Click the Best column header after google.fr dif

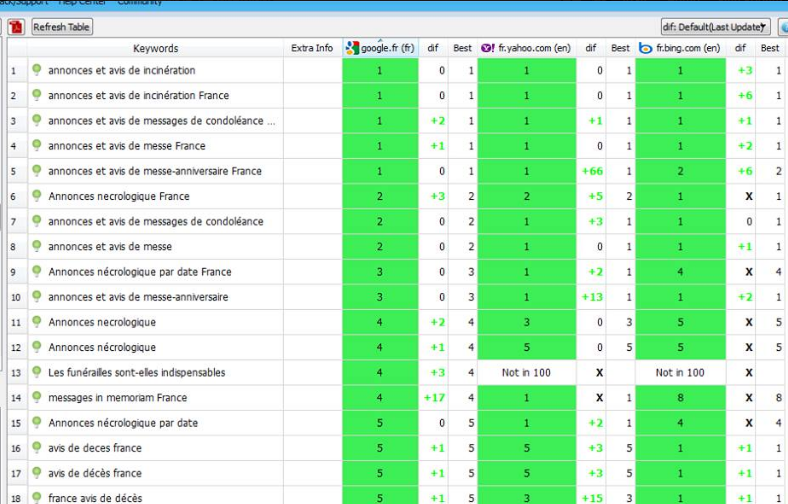click(462, 48)
